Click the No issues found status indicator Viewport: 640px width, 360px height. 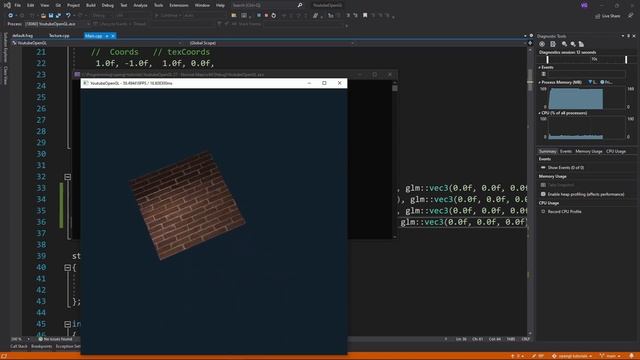55,339
